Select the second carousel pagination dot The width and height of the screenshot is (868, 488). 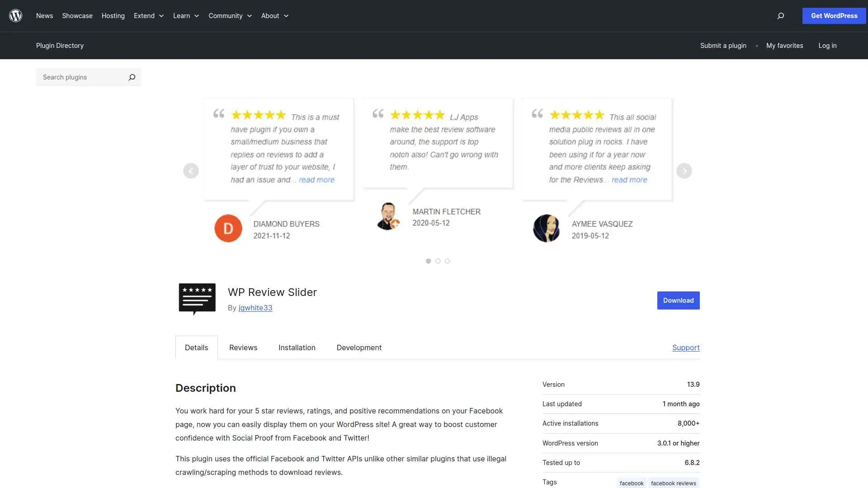(438, 261)
